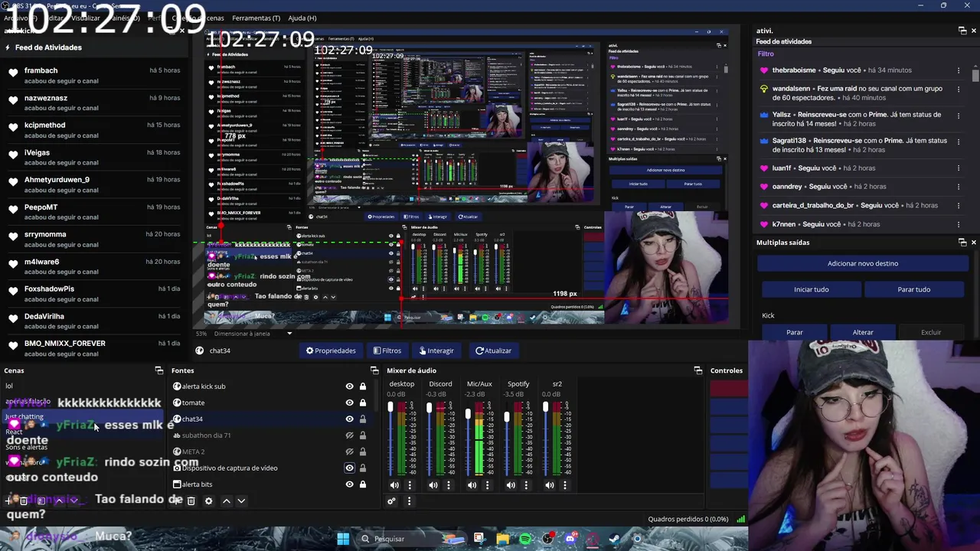Hide the tomate source
This screenshot has height=551, width=980.
(x=349, y=403)
